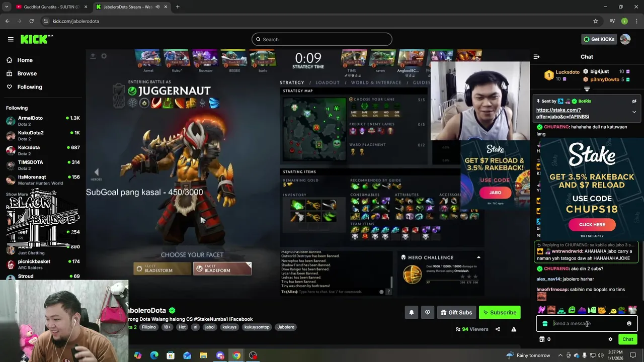
Task: Open the emote picker smiley
Action: click(629, 324)
